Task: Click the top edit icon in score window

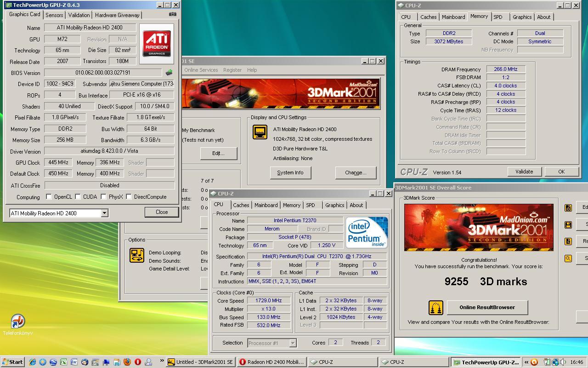Action: [x=568, y=207]
